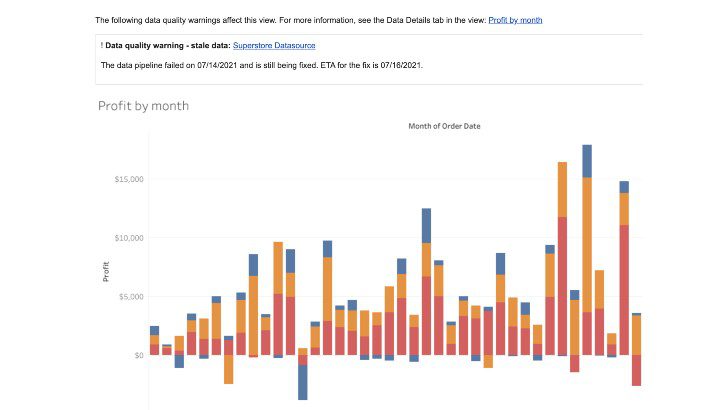Click the $0 axis tick label
Image resolution: width=728 pixels, height=410 pixels.
pyautogui.click(x=139, y=355)
